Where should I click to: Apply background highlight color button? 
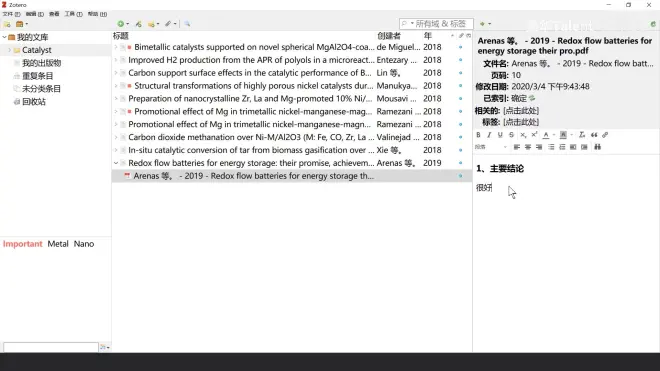pos(563,135)
